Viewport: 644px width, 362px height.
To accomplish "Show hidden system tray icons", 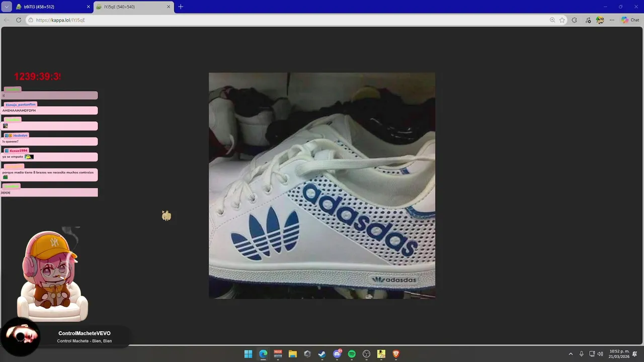I will tap(571, 354).
